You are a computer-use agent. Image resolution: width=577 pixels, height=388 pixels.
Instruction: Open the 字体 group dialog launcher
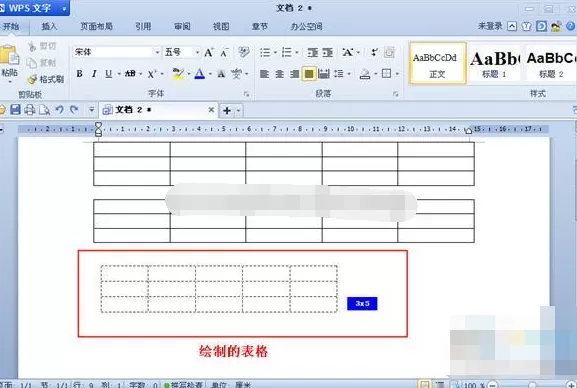coord(247,94)
